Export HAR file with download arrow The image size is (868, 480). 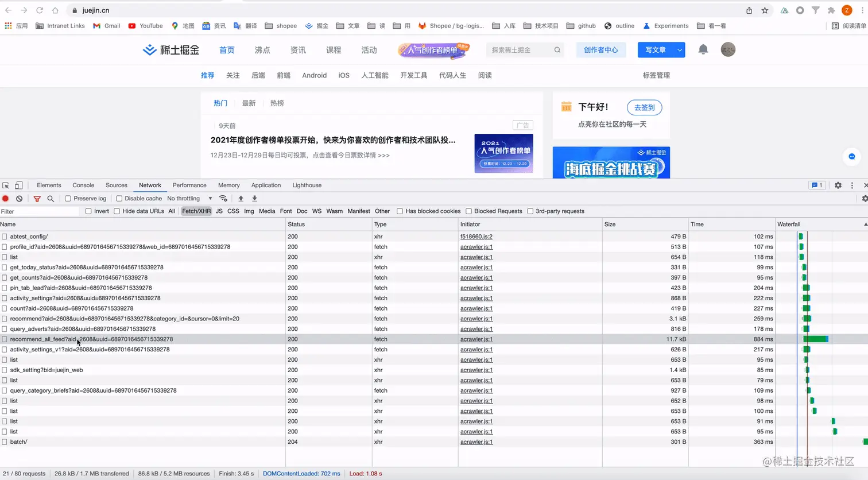point(255,199)
